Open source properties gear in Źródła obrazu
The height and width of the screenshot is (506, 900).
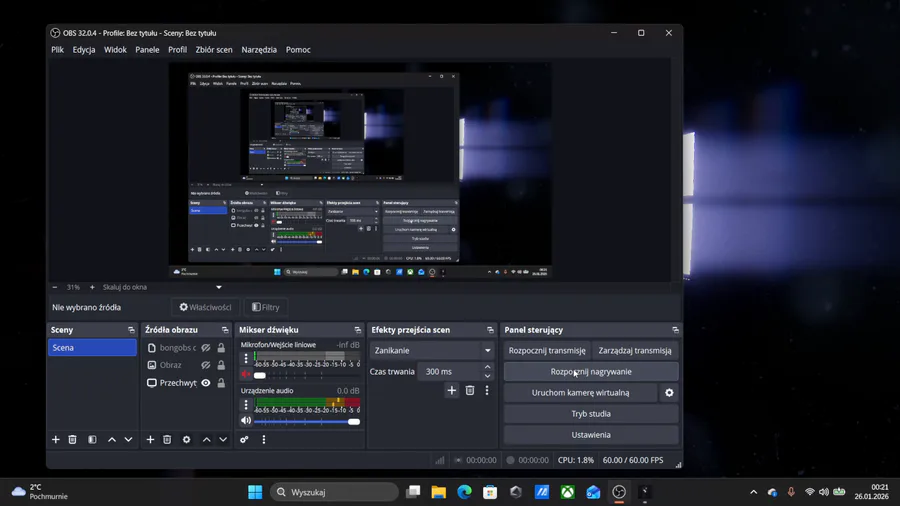(187, 439)
